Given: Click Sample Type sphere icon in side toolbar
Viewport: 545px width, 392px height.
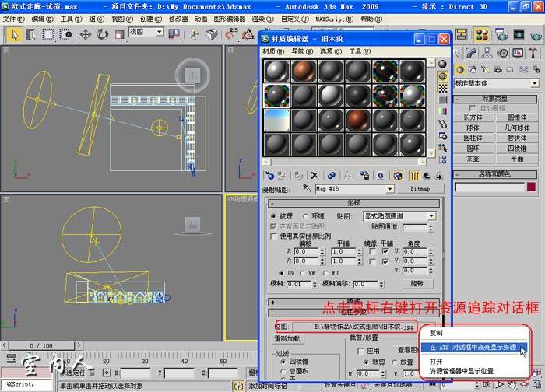Looking at the screenshot, I should (442, 64).
